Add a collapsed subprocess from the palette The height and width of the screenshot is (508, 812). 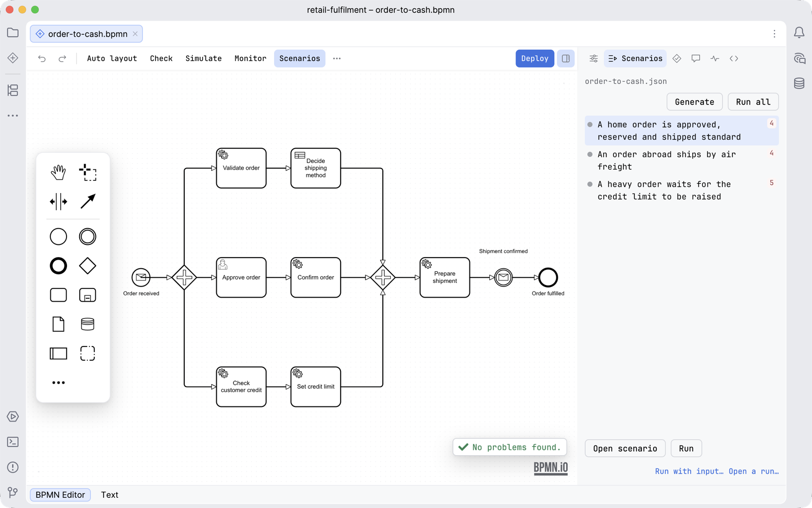pyautogui.click(x=88, y=295)
